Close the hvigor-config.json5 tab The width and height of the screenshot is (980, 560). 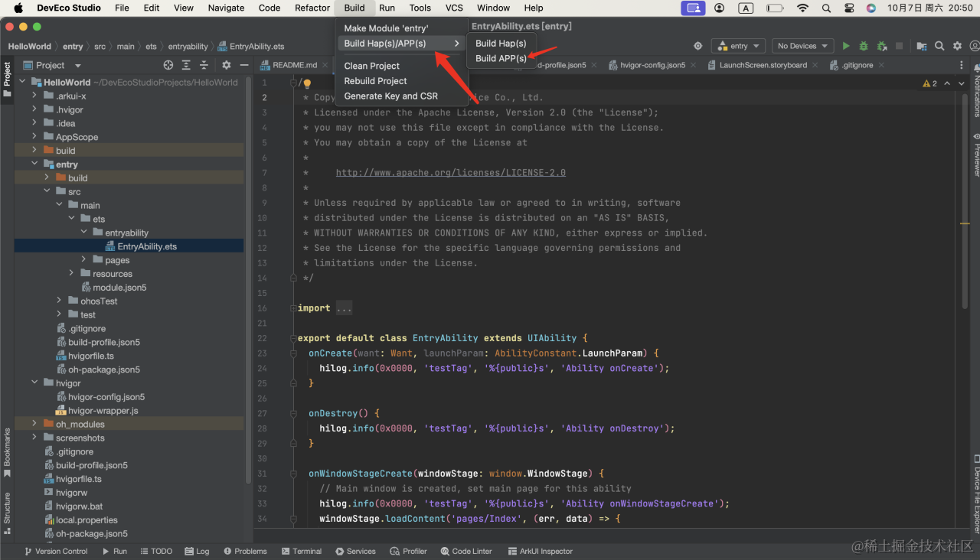click(694, 65)
